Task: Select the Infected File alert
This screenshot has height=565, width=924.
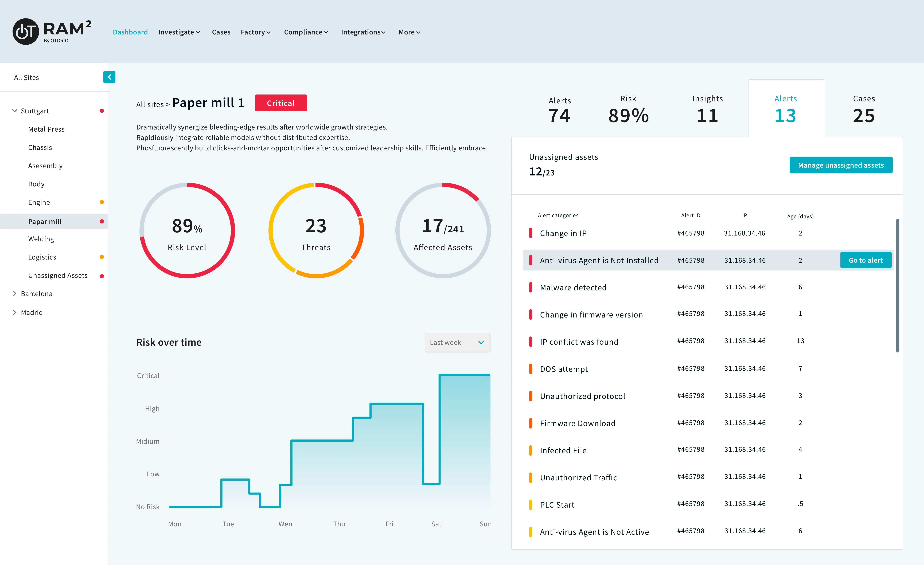Action: 708,450
